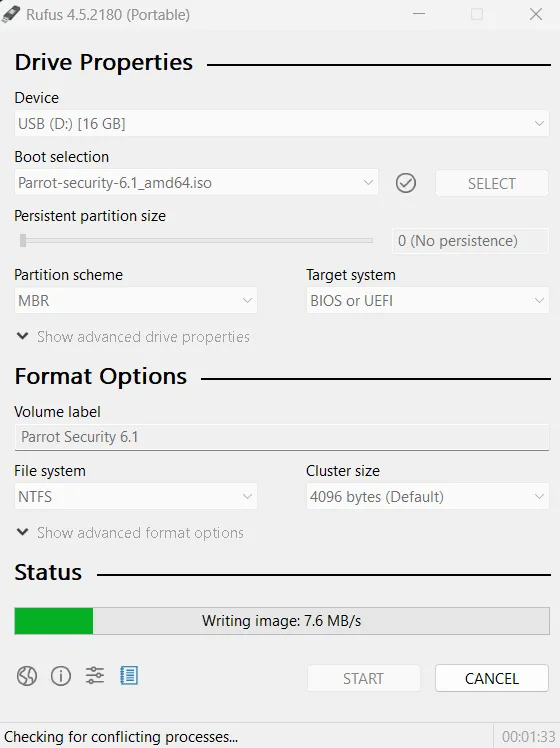The image size is (560, 748).
Task: Open the Partition scheme MBR dropdown
Action: click(x=135, y=301)
